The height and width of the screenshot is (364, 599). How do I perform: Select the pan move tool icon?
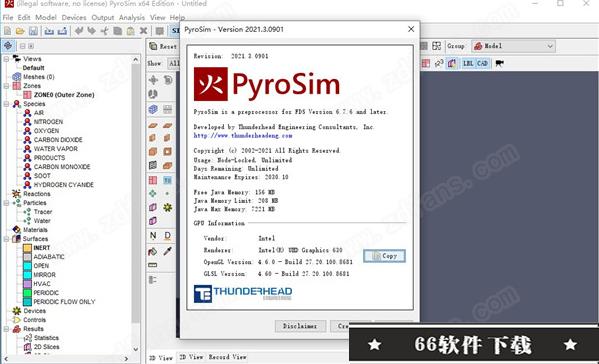153,80
